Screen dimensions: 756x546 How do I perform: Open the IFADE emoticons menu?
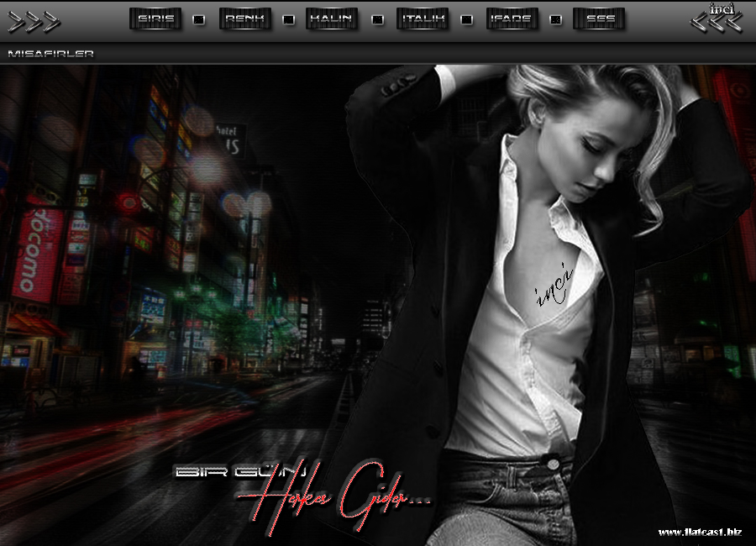512,18
